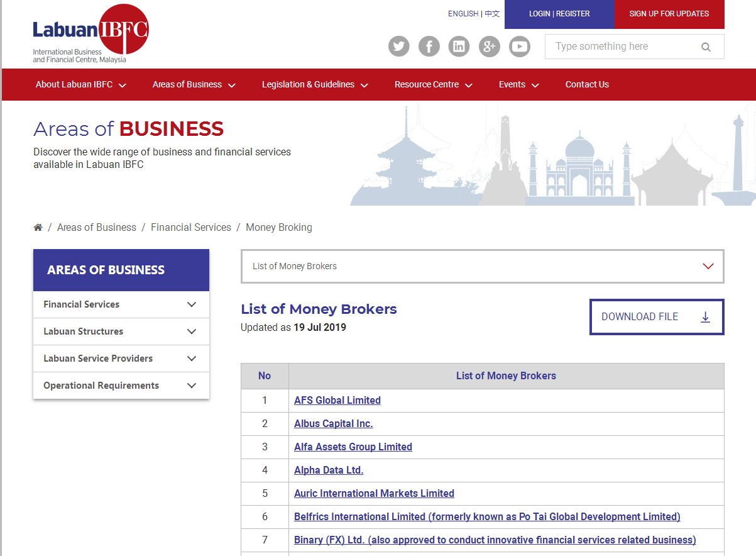The width and height of the screenshot is (756, 556).
Task: Click the Type something here search field
Action: click(622, 47)
